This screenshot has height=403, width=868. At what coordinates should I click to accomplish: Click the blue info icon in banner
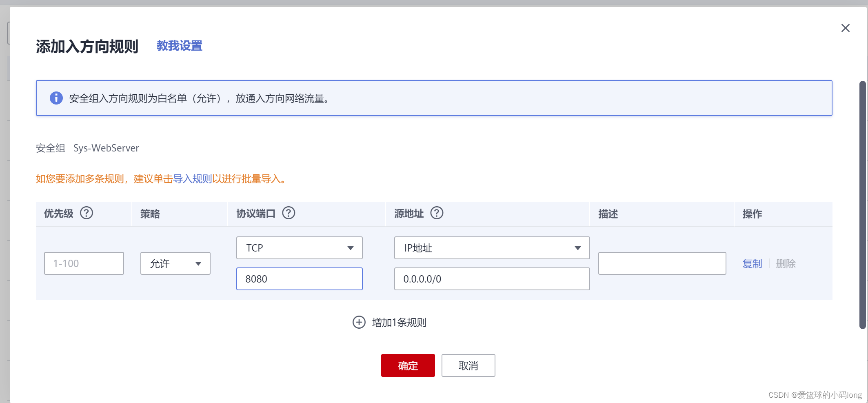tap(56, 98)
